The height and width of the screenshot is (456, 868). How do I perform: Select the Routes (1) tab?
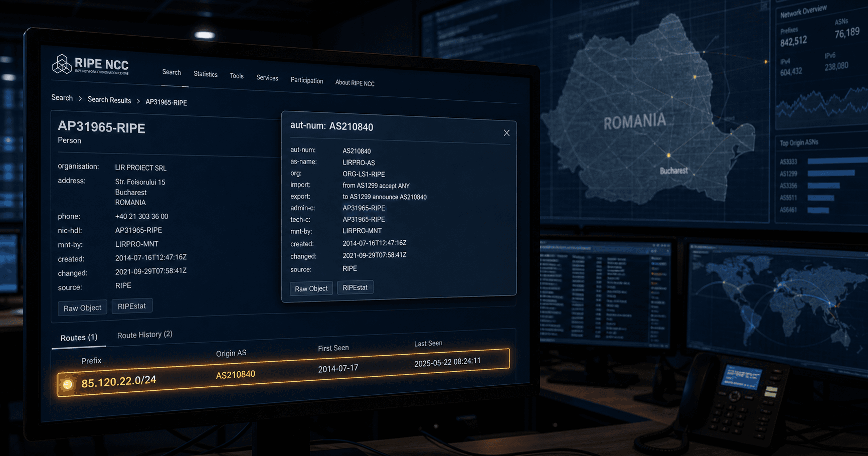click(79, 338)
